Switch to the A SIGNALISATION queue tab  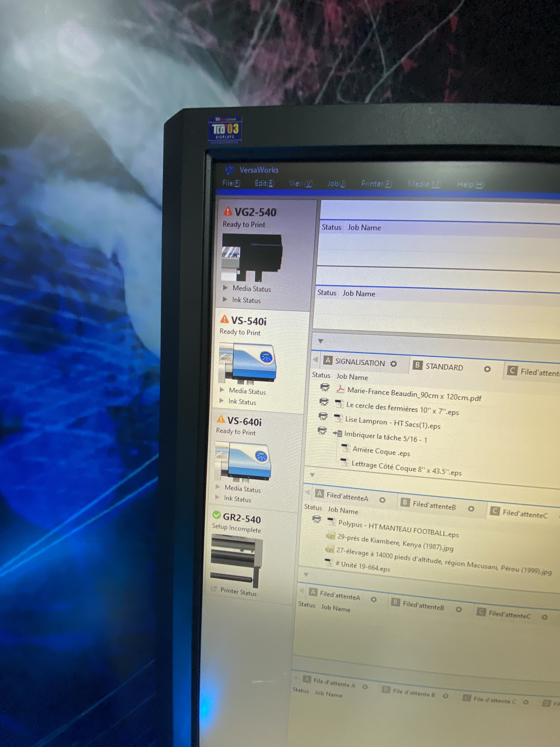coord(360,362)
